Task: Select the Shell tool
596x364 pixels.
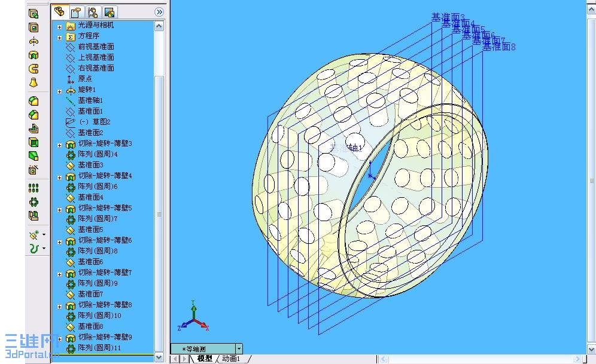Action: 34,142
